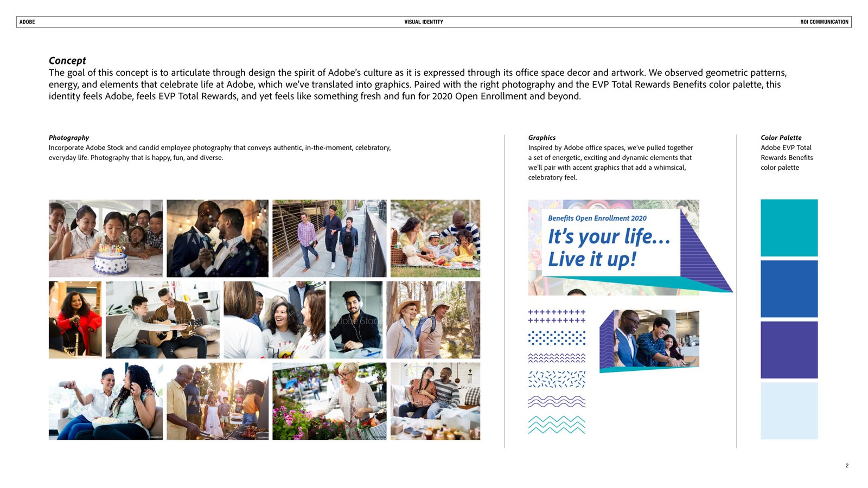The height and width of the screenshot is (488, 868).
Task: Choose the light blue palette swatch
Action: (x=789, y=410)
